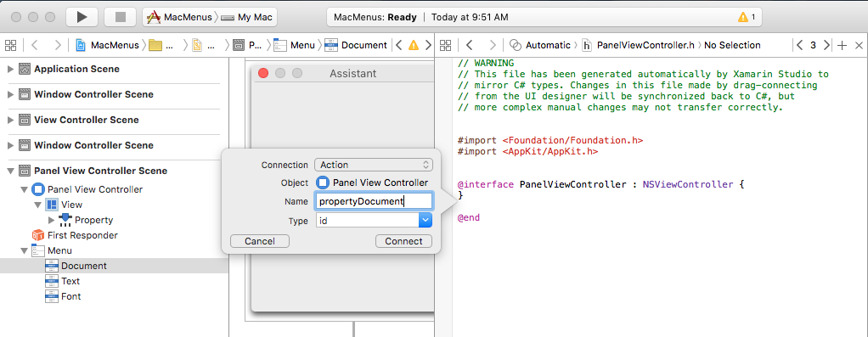Click the @end line in code
The height and width of the screenshot is (337, 868).
[469, 217]
